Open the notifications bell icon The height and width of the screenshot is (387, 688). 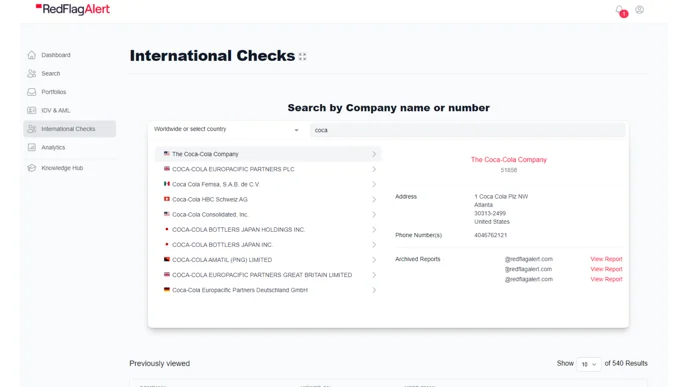point(620,10)
